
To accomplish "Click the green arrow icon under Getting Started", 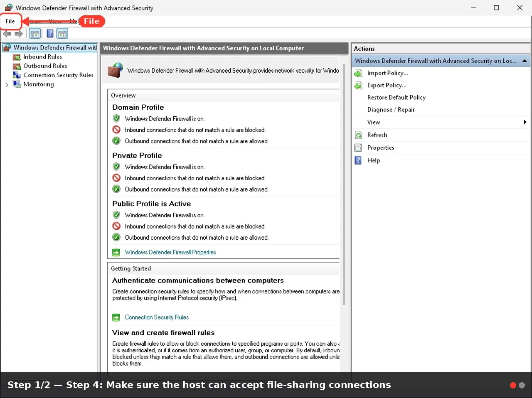I will (x=116, y=317).
